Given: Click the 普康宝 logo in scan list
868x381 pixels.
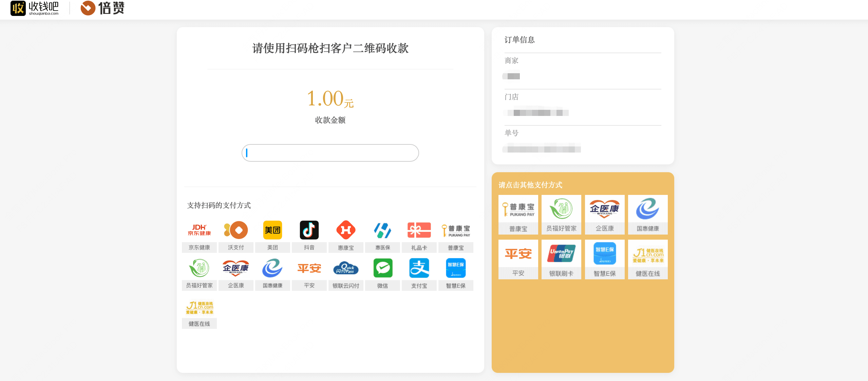Looking at the screenshot, I should [x=456, y=230].
